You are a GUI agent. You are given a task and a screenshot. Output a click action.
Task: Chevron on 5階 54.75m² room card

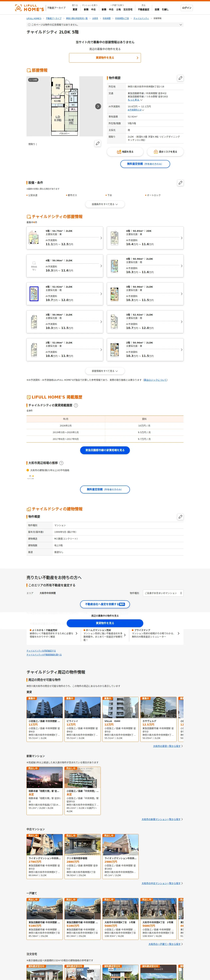coord(101,238)
